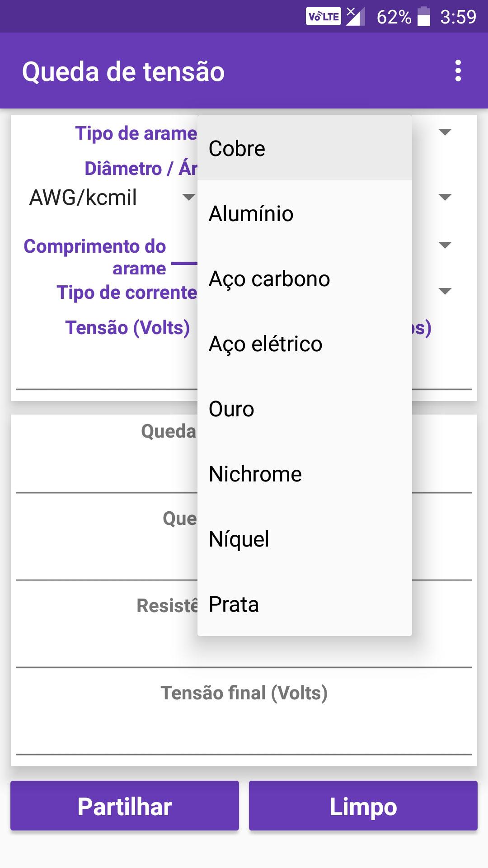Select Nichrome option
The height and width of the screenshot is (868, 488).
click(x=305, y=474)
